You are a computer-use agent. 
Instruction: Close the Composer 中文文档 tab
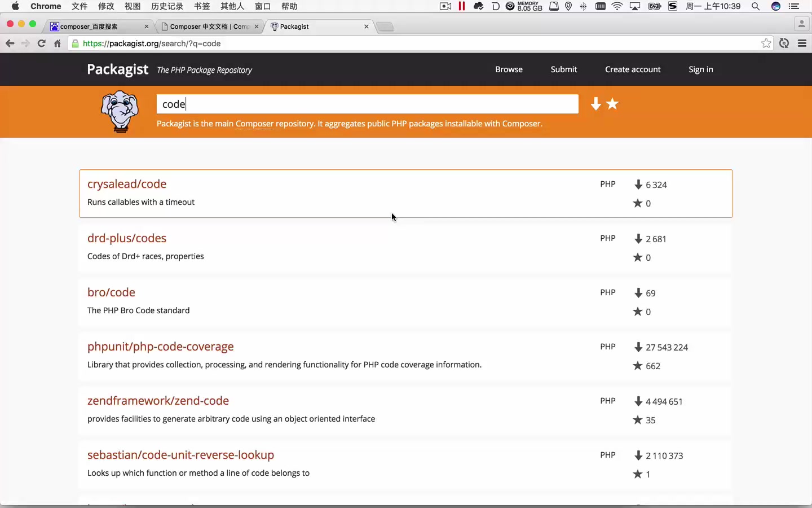(x=257, y=27)
